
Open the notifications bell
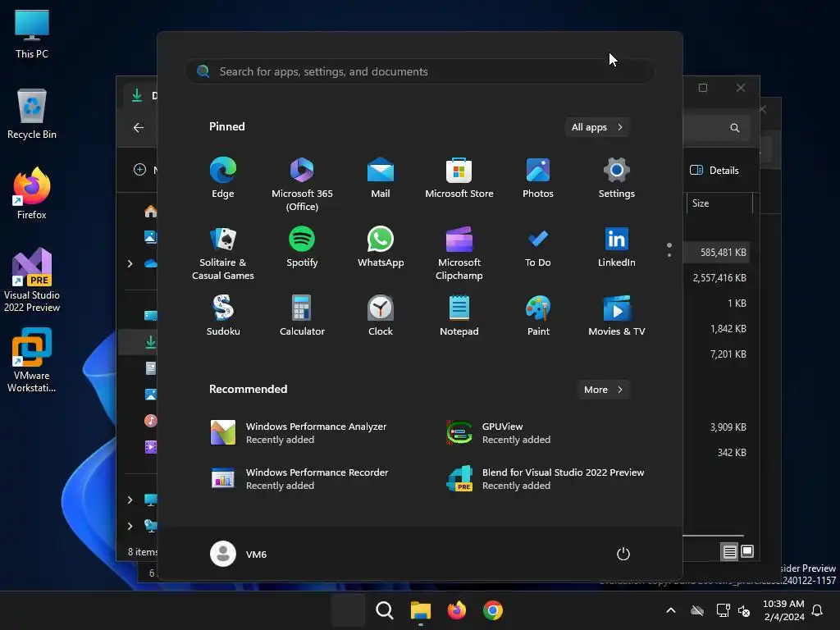[x=818, y=610]
